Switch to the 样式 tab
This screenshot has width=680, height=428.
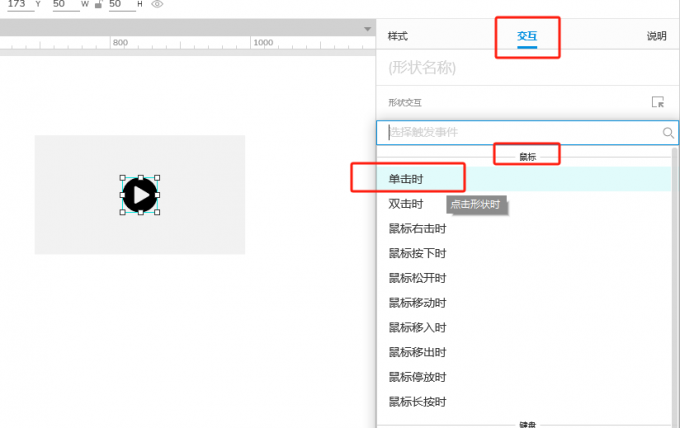click(397, 36)
